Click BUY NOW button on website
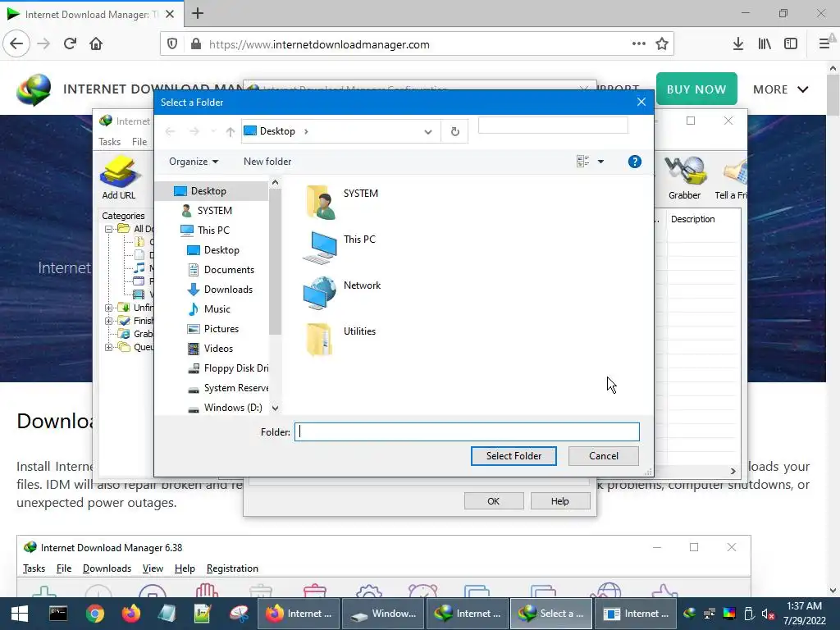 (x=696, y=89)
